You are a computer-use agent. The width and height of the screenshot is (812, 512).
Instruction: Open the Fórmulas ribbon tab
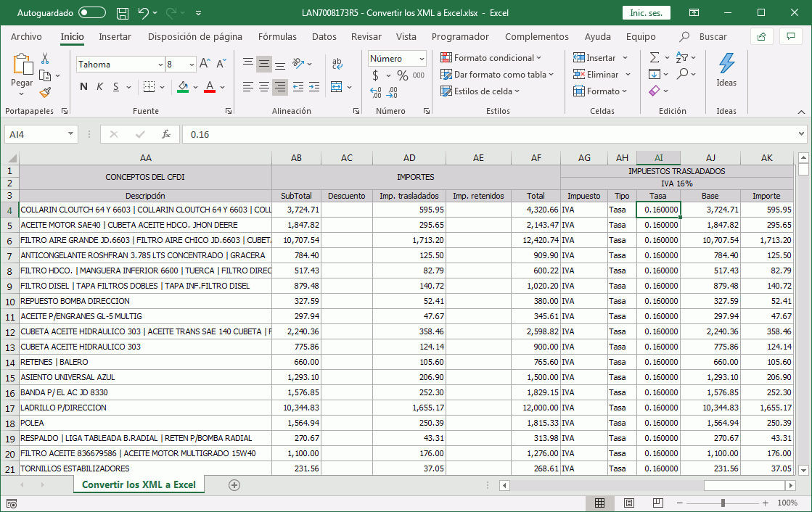(277, 36)
